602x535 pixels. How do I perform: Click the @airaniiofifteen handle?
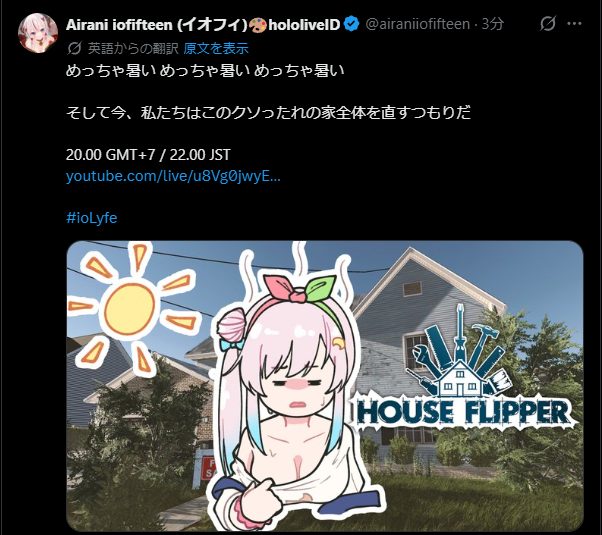coord(418,24)
